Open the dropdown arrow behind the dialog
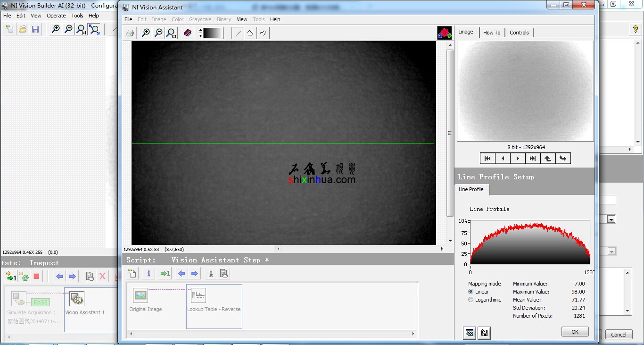This screenshot has height=345, width=644. 611,219
